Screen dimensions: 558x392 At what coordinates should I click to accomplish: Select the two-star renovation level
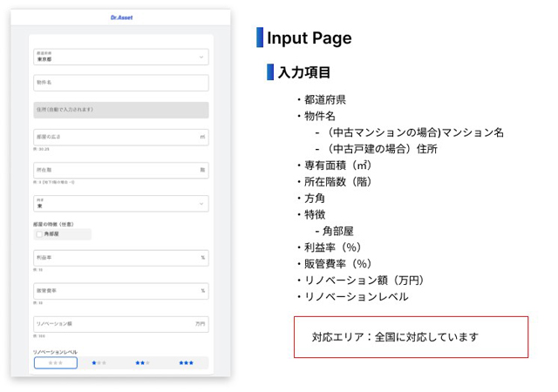(x=142, y=363)
